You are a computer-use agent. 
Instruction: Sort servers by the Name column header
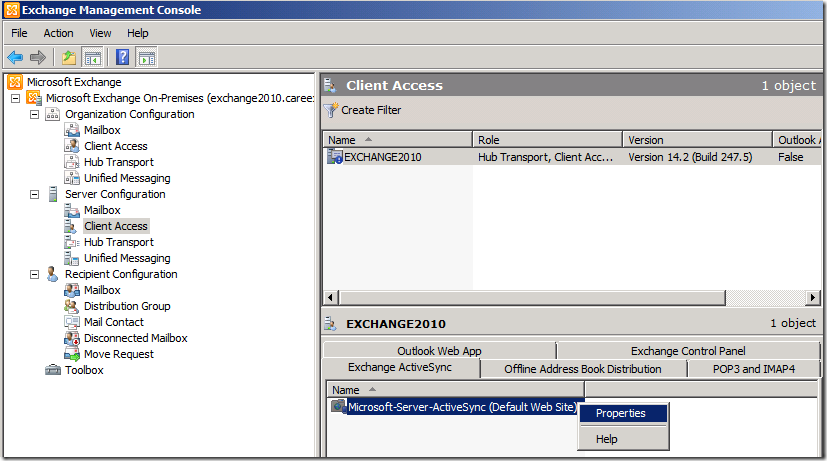[397, 140]
